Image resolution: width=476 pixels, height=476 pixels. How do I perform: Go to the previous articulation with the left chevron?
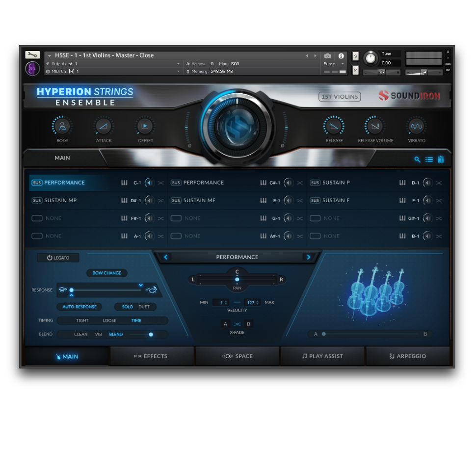tap(166, 257)
